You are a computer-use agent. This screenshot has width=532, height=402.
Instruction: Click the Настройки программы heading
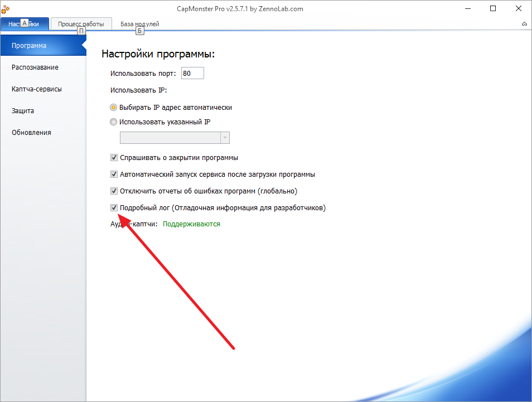(x=158, y=54)
